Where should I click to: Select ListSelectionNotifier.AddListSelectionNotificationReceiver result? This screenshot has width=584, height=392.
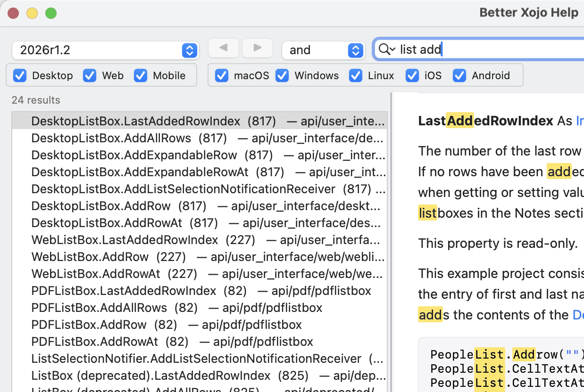(200, 359)
